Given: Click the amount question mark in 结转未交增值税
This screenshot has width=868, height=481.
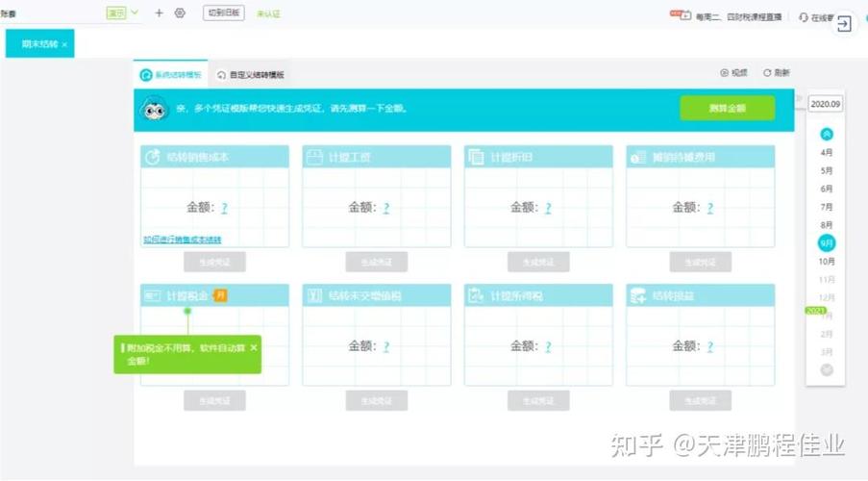Looking at the screenshot, I should coord(386,346).
